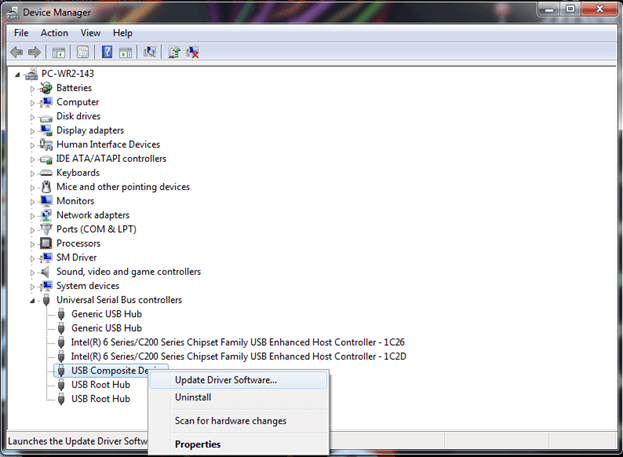Screen dimensions: 623x457
Task: Click the Uninstall toolbar icon with red X
Action: tap(192, 52)
